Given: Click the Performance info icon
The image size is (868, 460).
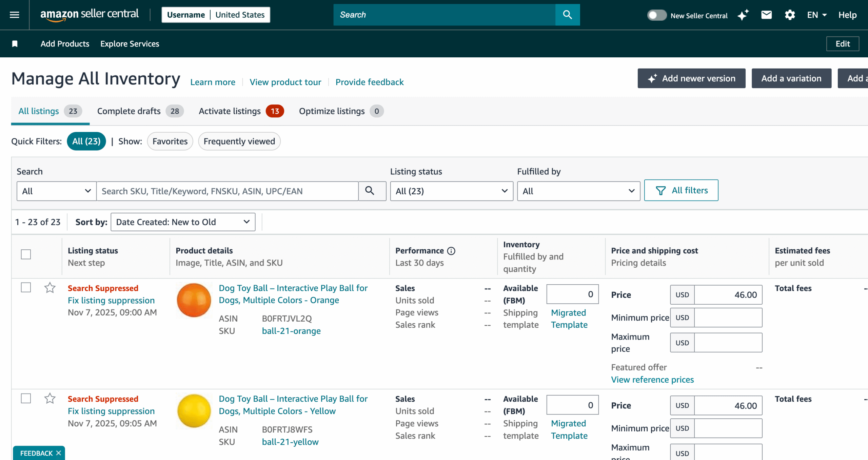Looking at the screenshot, I should tap(451, 251).
